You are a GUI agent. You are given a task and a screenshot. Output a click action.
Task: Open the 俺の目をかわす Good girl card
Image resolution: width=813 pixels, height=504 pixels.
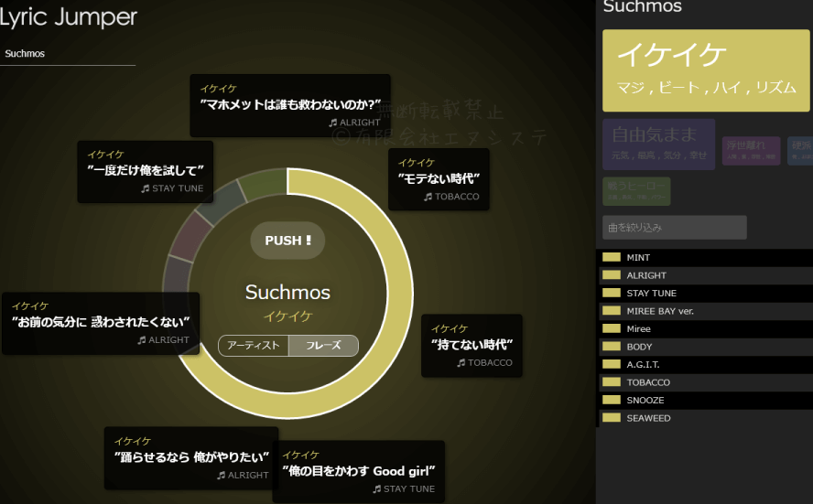pos(358,471)
